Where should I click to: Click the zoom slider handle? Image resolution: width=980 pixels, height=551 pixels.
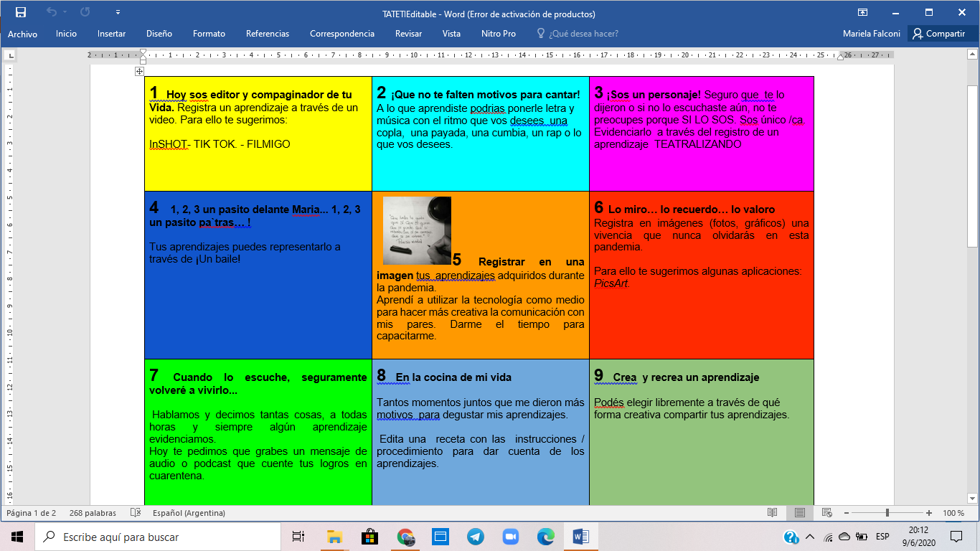pos(887,513)
